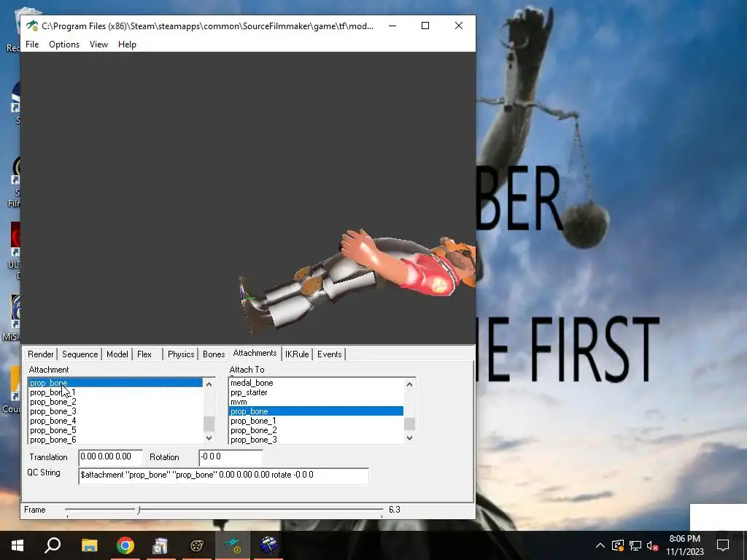Viewport: 747px width, 560px height.
Task: Click the Translation input field
Action: click(x=111, y=457)
